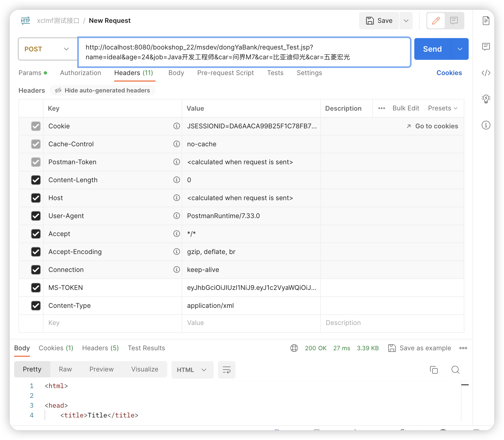Toggle the Postman-Token header checkbox

click(36, 162)
